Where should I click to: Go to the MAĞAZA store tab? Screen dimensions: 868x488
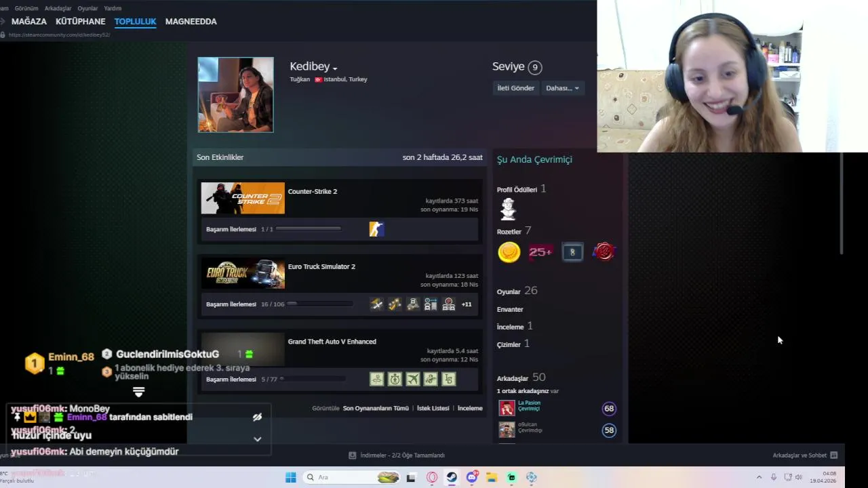tap(29, 22)
